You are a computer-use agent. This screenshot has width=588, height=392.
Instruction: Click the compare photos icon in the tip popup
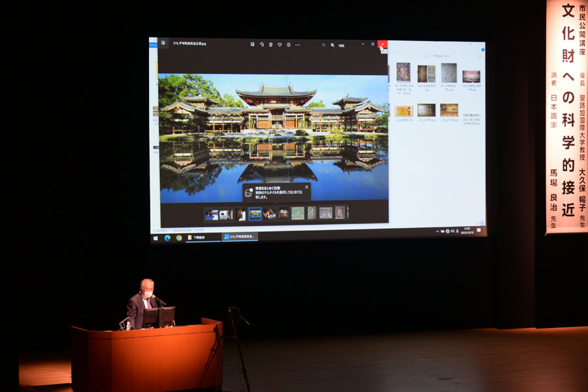248,193
